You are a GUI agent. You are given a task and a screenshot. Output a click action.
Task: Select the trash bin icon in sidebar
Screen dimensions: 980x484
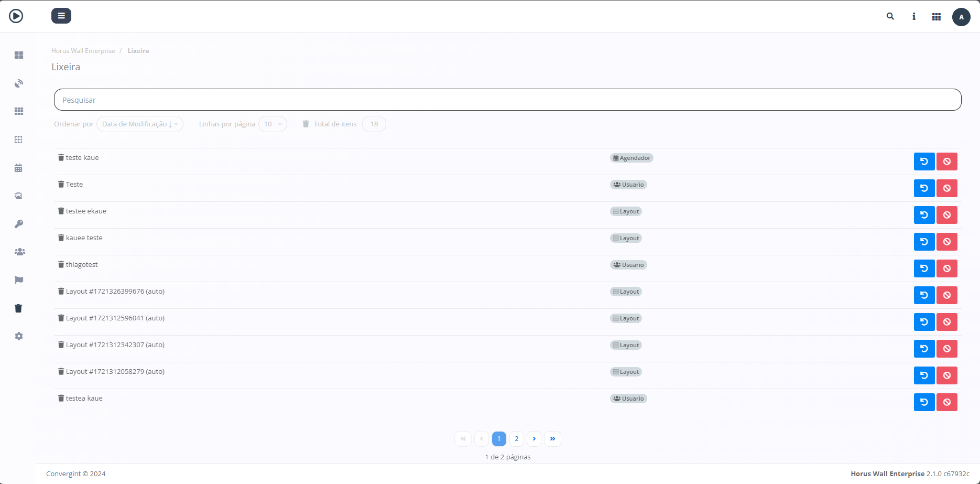(18, 308)
